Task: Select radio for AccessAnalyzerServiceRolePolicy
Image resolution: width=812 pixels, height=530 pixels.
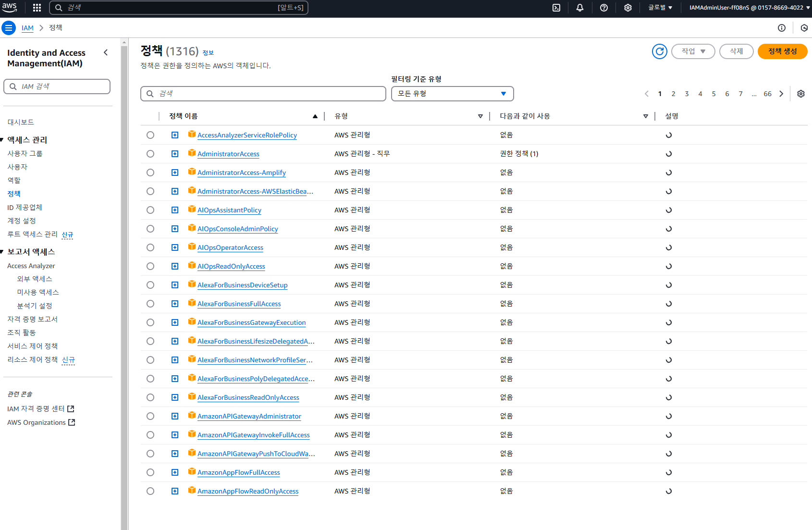Action: (150, 135)
